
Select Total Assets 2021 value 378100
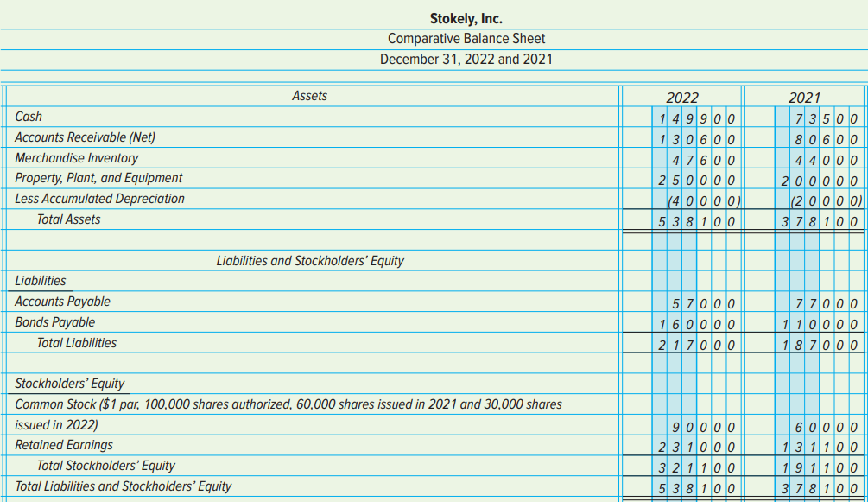click(x=820, y=222)
